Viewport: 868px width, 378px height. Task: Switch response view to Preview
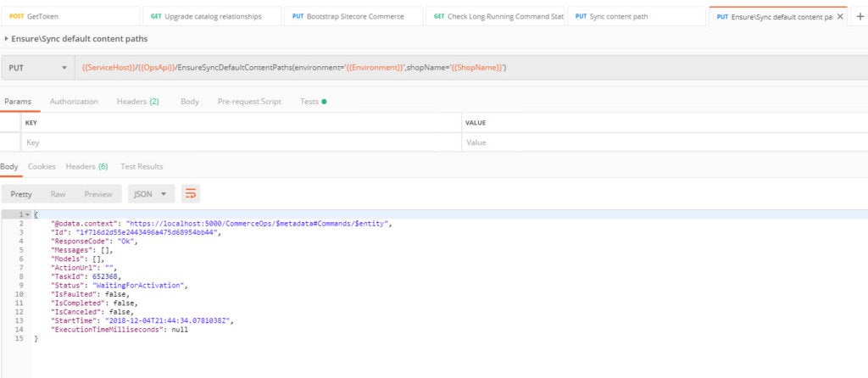(x=97, y=194)
